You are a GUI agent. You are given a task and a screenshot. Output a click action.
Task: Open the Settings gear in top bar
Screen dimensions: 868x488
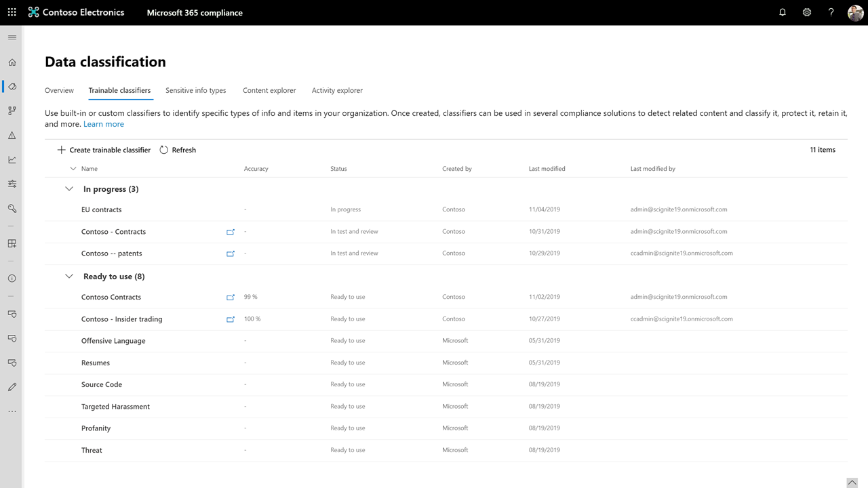(x=806, y=12)
